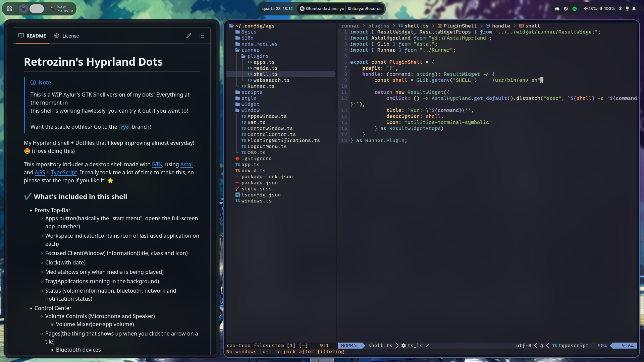Open CenterWindow.ts in the file tree

[x=267, y=128]
